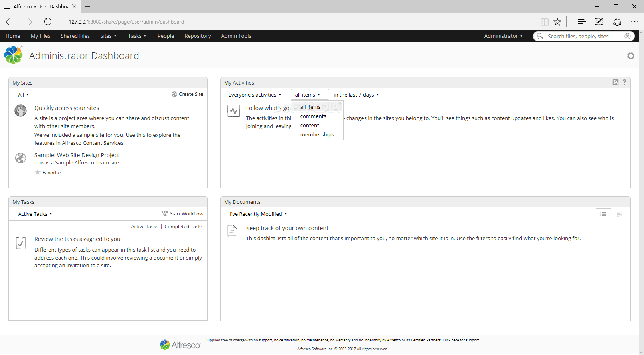This screenshot has height=355, width=644.
Task: Open People page
Action: click(166, 36)
